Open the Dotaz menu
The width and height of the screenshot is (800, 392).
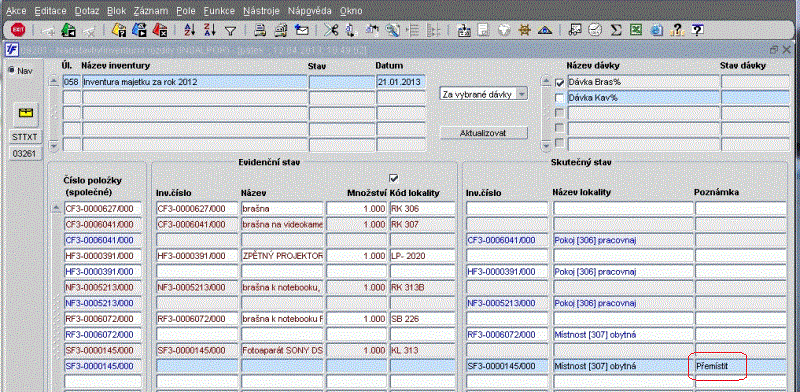tap(87, 11)
